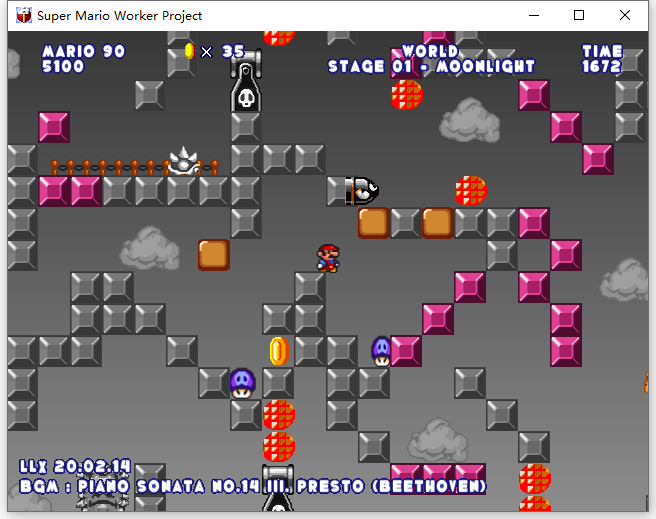Click the "STAGE 01 - MOONLIGHT" text
Viewport: 656px width, 519px height.
pyautogui.click(x=431, y=66)
